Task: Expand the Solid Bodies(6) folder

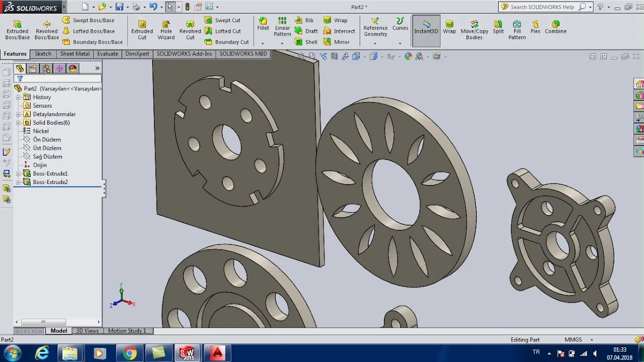Action: (18, 122)
